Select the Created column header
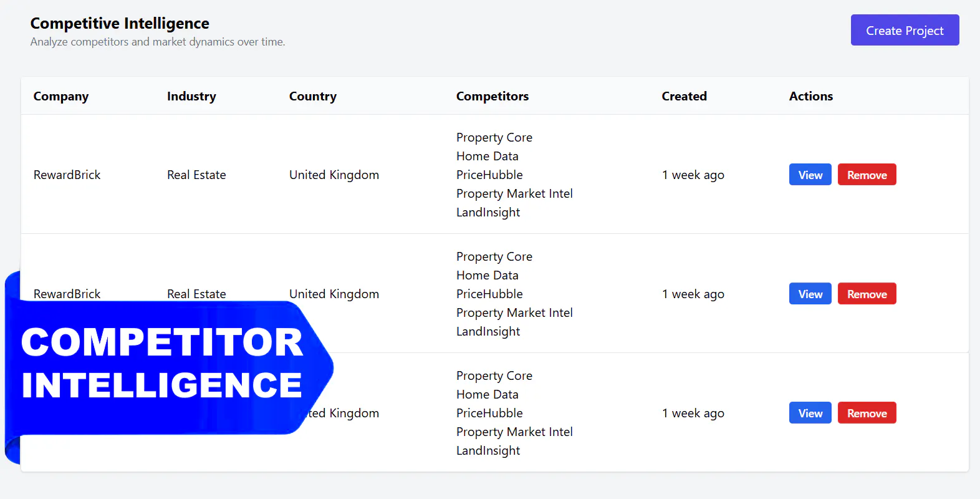 tap(684, 96)
